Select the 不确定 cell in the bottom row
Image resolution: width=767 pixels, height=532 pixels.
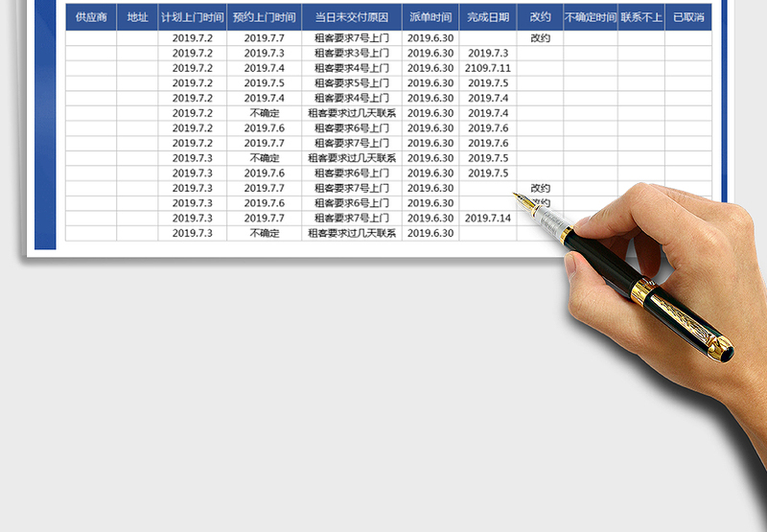pyautogui.click(x=264, y=233)
